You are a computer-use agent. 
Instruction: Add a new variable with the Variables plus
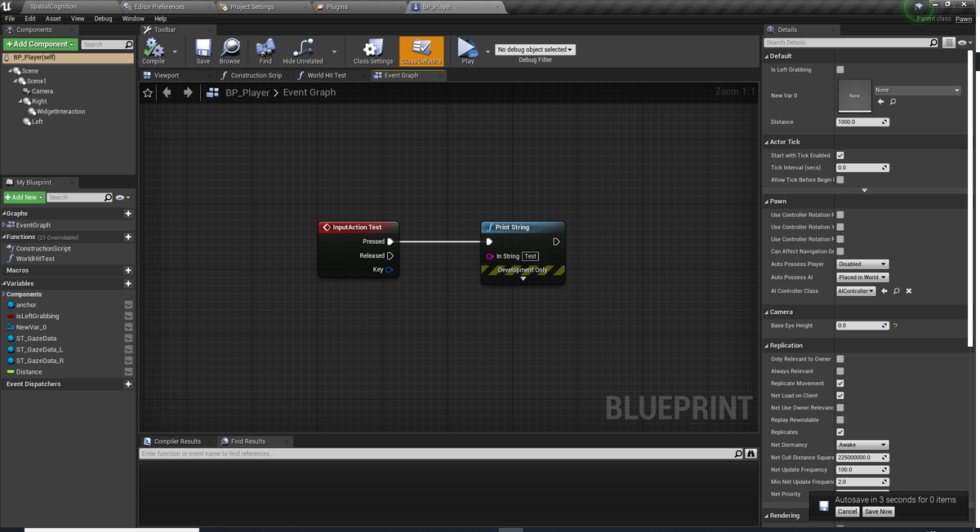click(x=128, y=283)
